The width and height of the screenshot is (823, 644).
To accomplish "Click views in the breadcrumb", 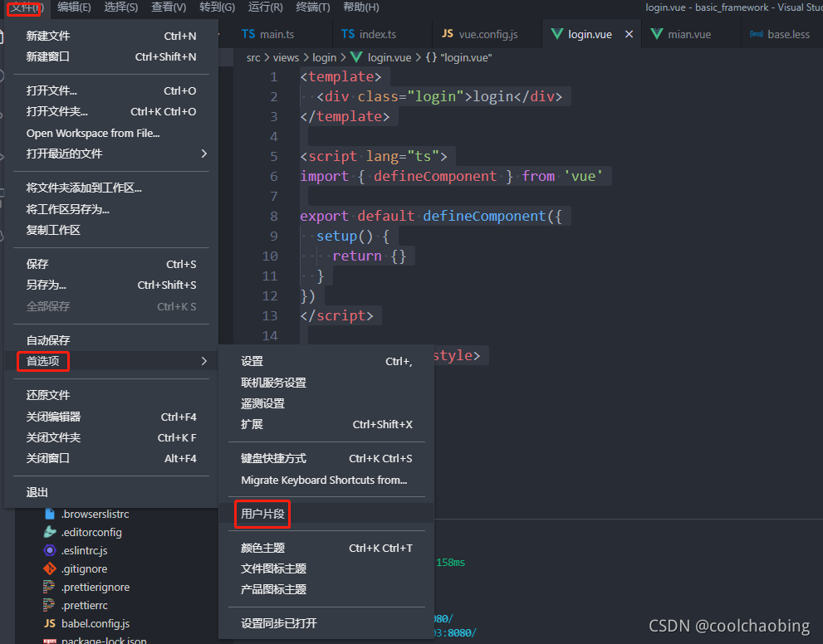I will pyautogui.click(x=286, y=58).
